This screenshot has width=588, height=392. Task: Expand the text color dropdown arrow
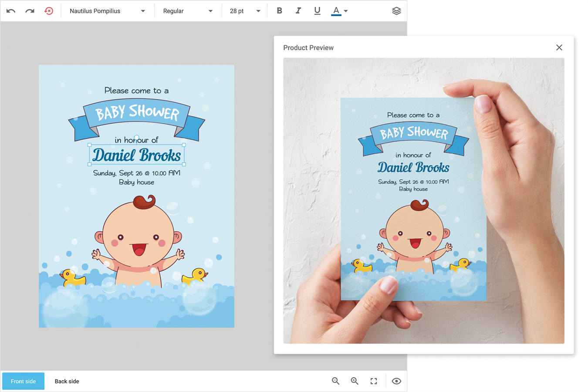[x=346, y=11]
